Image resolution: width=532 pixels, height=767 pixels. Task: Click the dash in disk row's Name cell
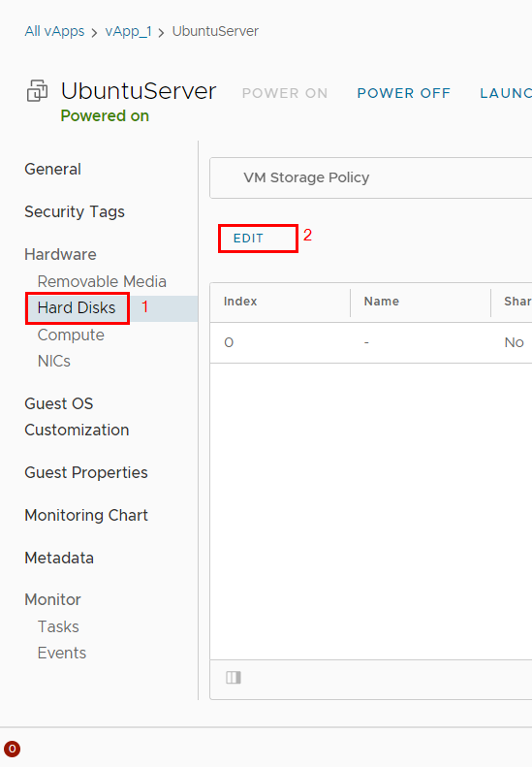pyautogui.click(x=366, y=342)
